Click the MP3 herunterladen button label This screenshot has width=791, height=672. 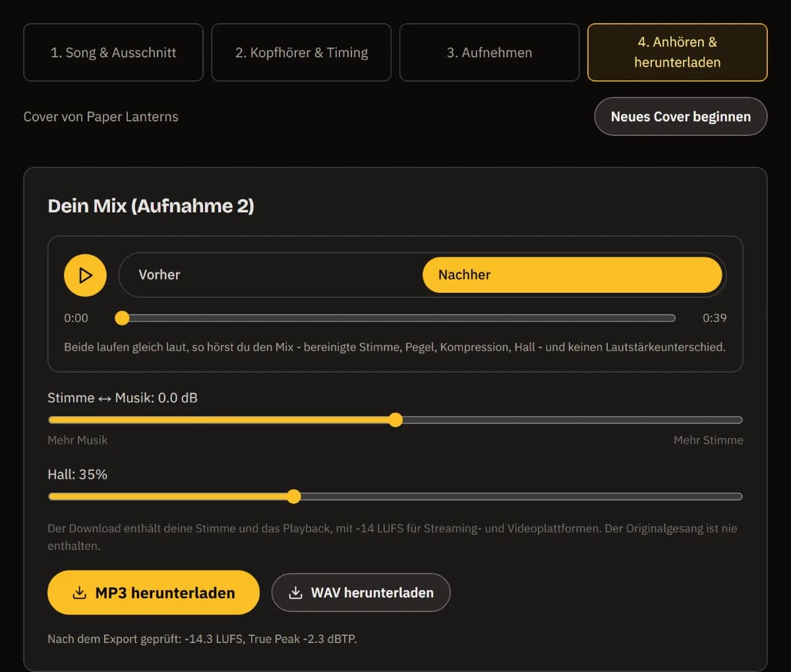165,593
